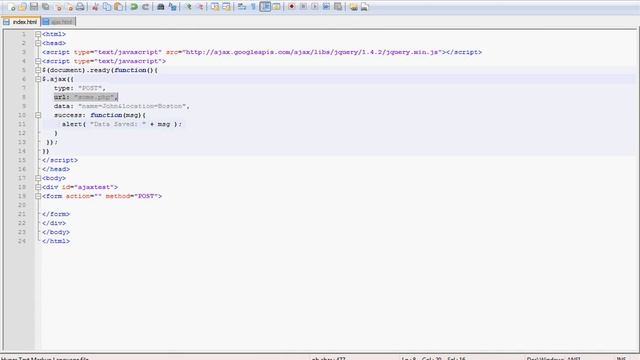Click the data: name=John line
The image size is (640, 360).
[x=122, y=106]
